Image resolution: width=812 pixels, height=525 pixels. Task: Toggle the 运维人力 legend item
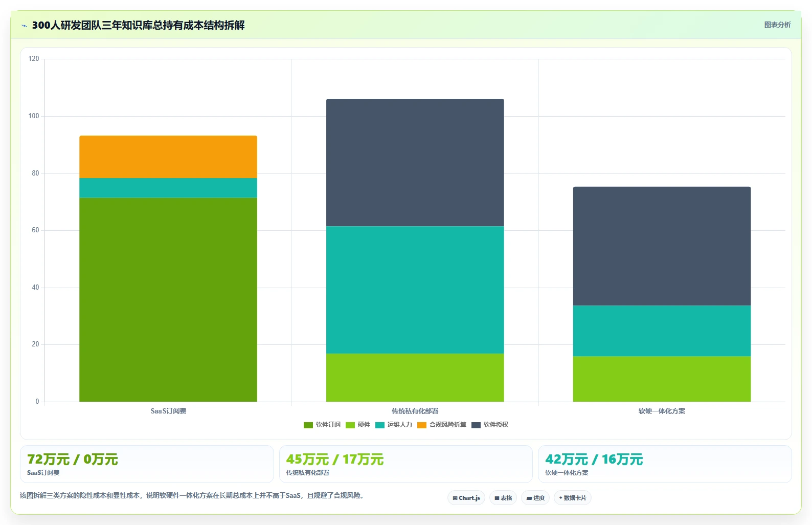pos(394,425)
